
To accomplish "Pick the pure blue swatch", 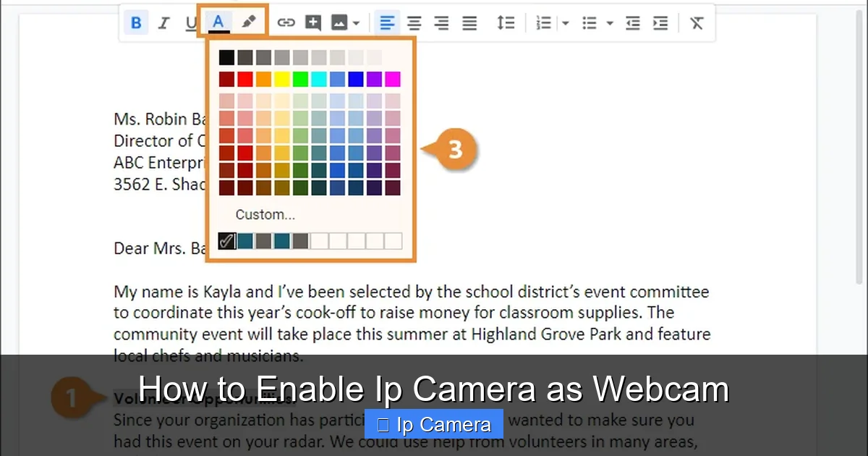I will click(x=356, y=79).
